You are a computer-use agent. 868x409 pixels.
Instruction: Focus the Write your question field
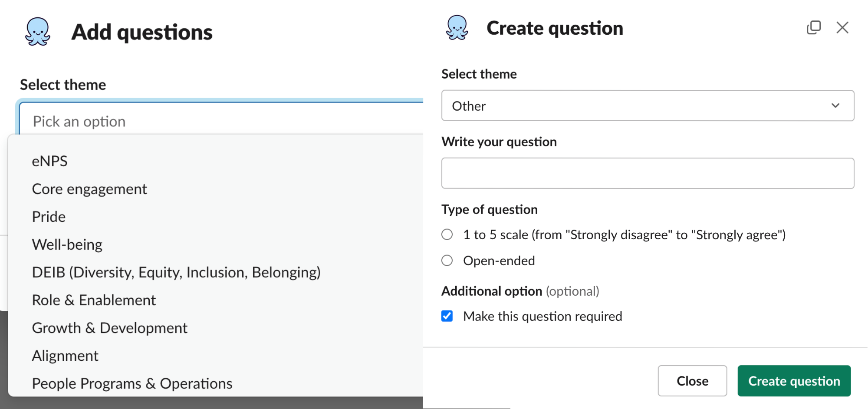tap(647, 173)
